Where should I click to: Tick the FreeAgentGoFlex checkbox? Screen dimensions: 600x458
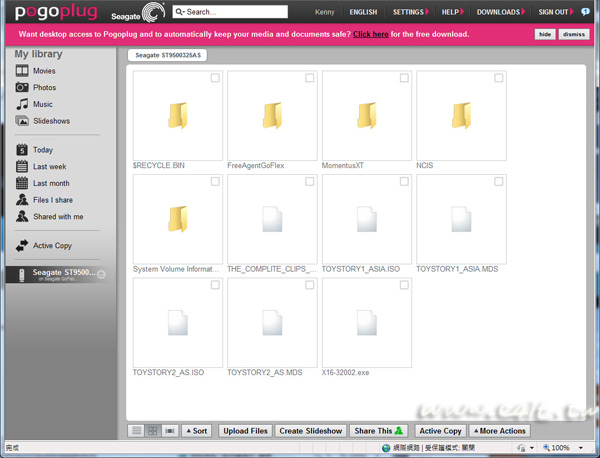click(x=310, y=78)
